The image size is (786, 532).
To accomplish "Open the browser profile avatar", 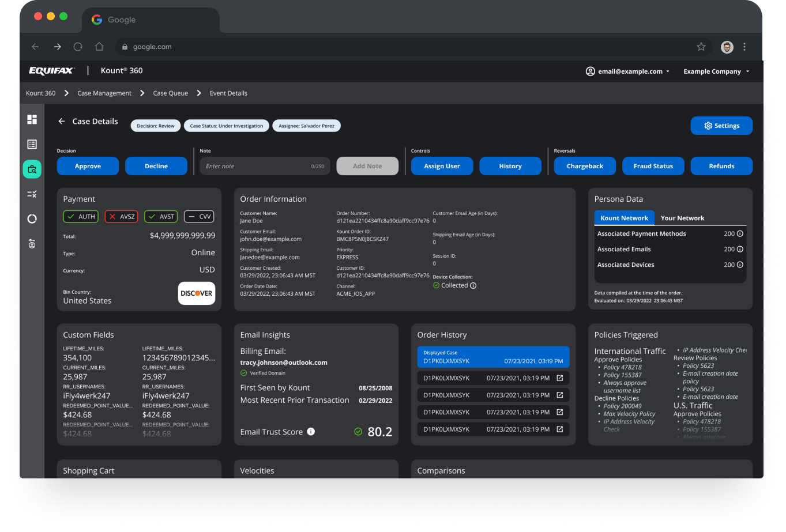I will 727,47.
